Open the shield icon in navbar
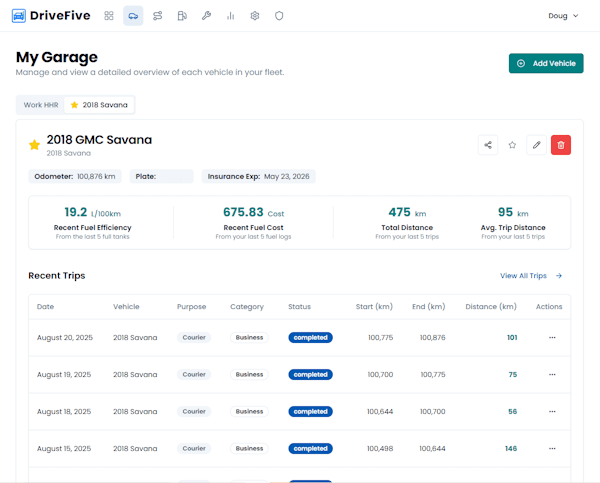Screen dimensions: 600x483 pos(279,16)
